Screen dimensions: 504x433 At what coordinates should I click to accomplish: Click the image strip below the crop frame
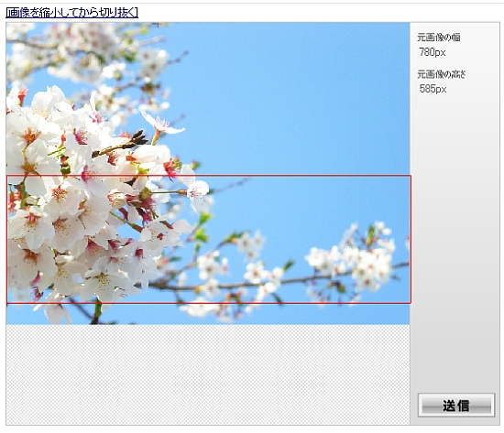pos(208,314)
